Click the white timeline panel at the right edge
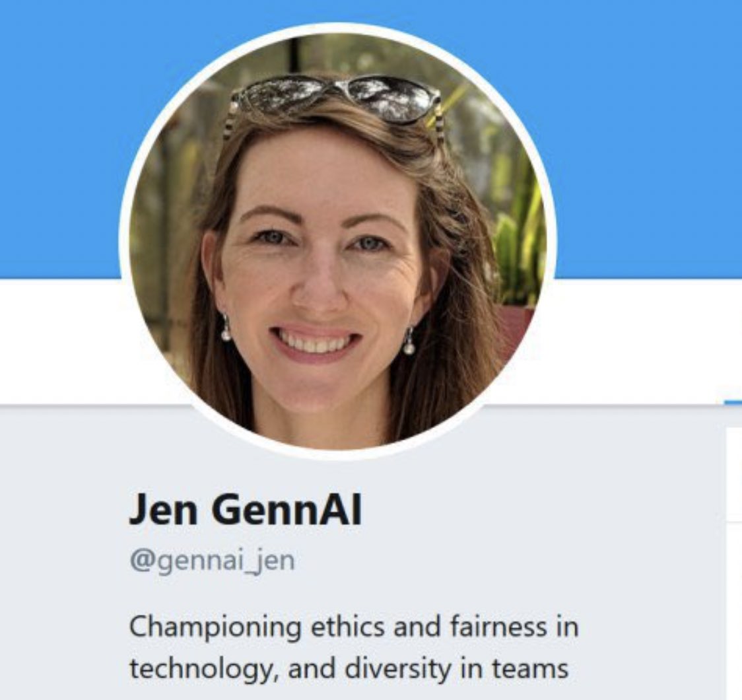Screen dimensions: 742x700 tap(735, 563)
